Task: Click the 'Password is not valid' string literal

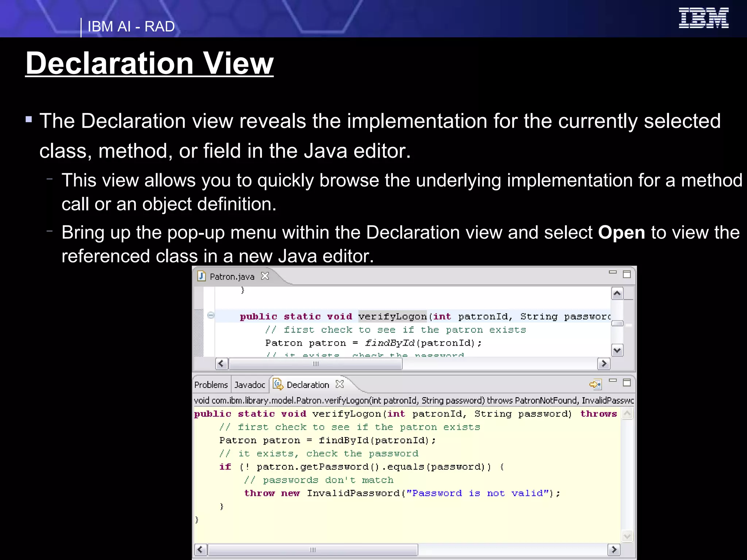Action: pos(478,493)
